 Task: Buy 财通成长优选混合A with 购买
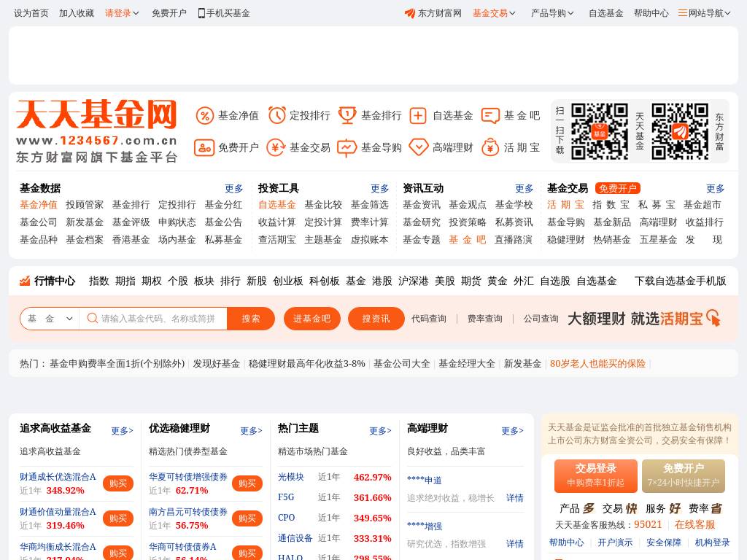tap(117, 483)
